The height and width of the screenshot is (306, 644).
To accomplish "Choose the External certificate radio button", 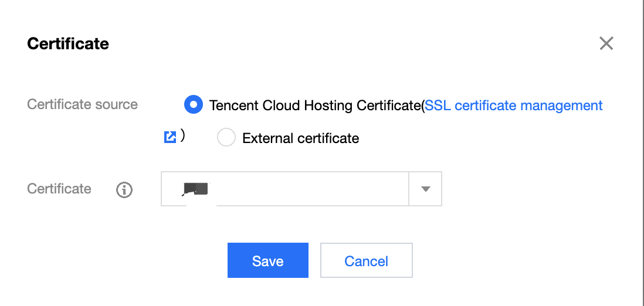I will (x=226, y=138).
